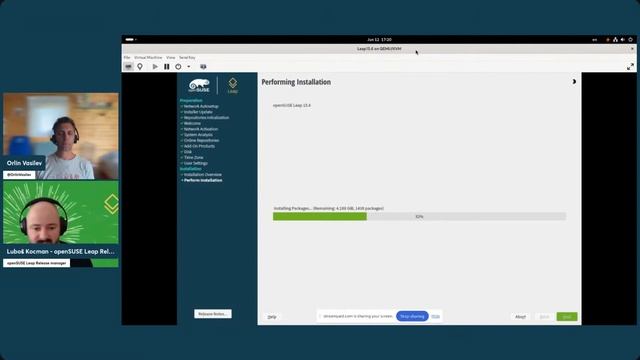640x360 pixels.
Task: Open the Virtual Machine menu
Action: point(148,58)
